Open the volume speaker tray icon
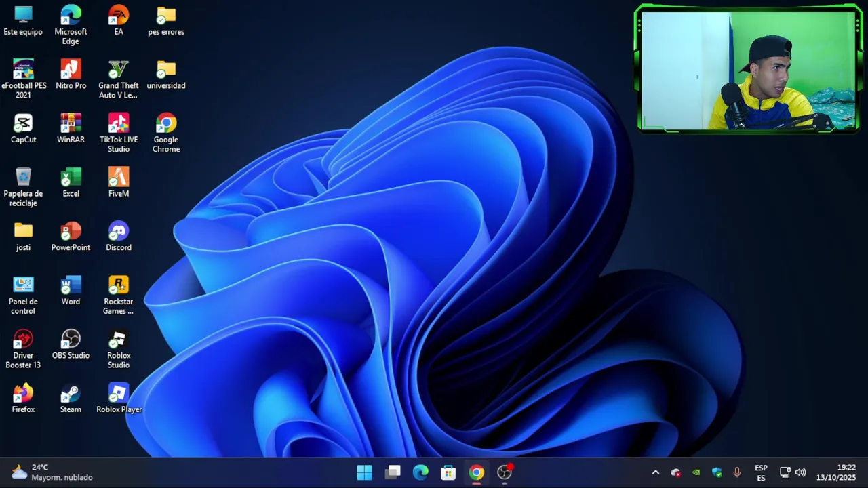Image resolution: width=868 pixels, height=488 pixels. click(x=800, y=472)
